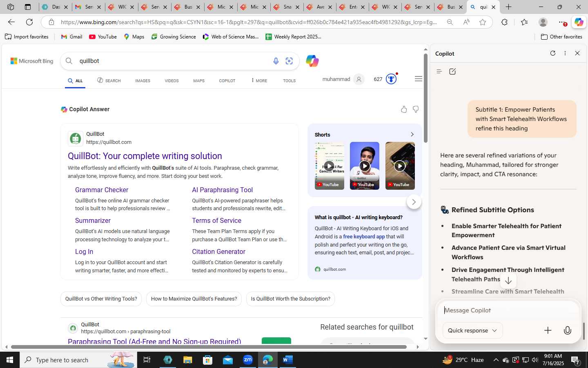
Task: Refresh the Copilot sidebar panel
Action: click(553, 53)
